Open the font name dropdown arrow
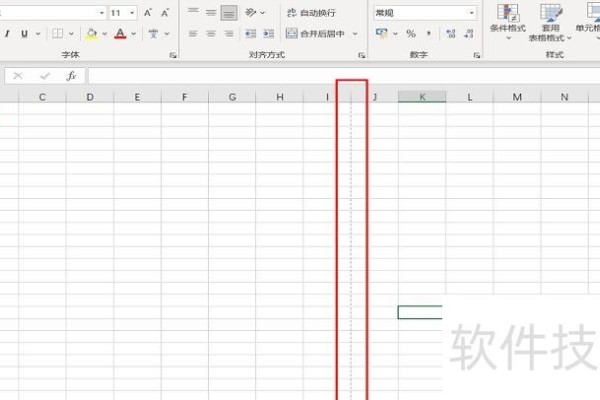Screen dimensions: 600x400 [102, 13]
